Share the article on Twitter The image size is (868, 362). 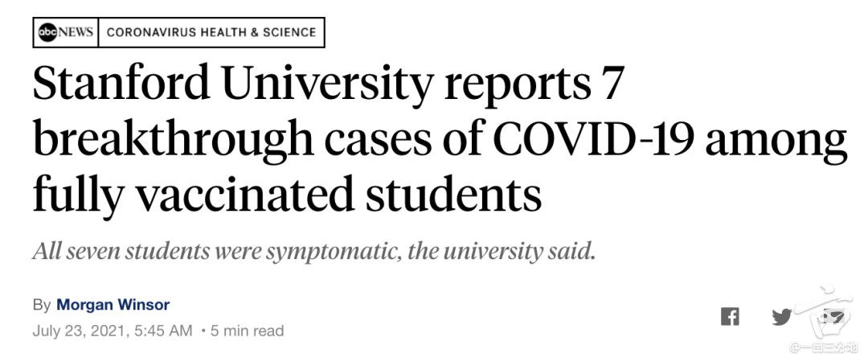782,317
